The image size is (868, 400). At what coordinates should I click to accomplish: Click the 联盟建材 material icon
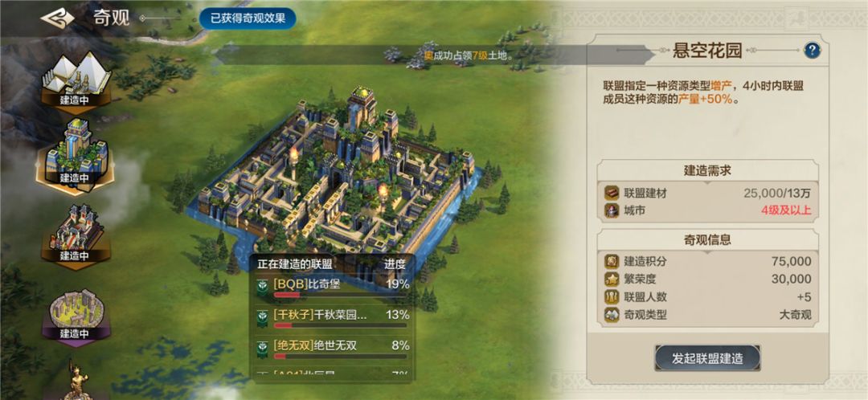click(x=612, y=193)
